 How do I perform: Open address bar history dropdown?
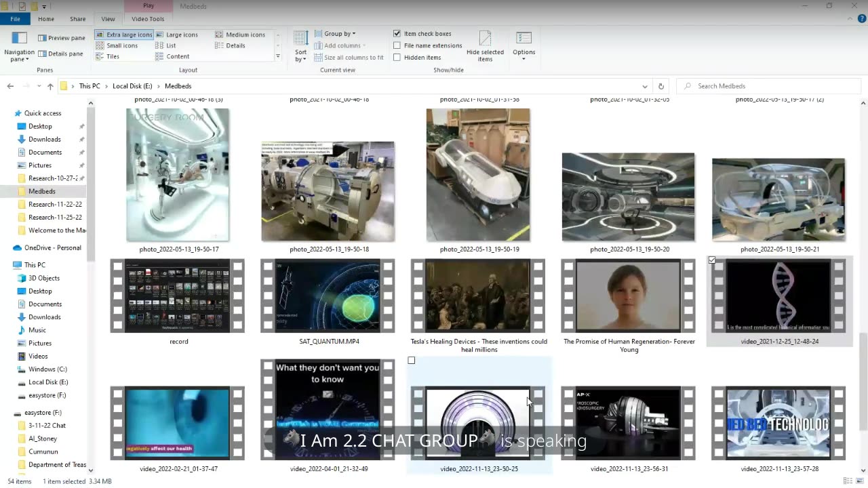click(644, 86)
